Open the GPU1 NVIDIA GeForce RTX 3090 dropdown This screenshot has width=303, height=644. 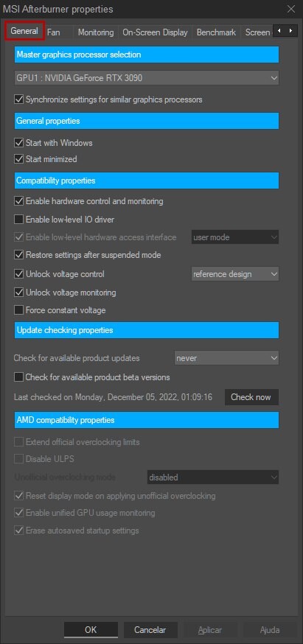[147, 77]
